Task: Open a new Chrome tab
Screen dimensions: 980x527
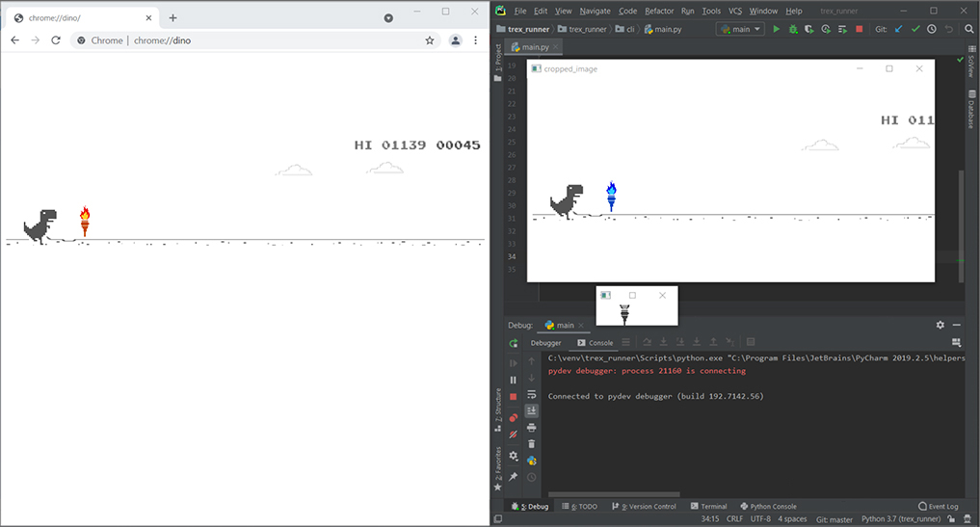Action: click(x=173, y=17)
